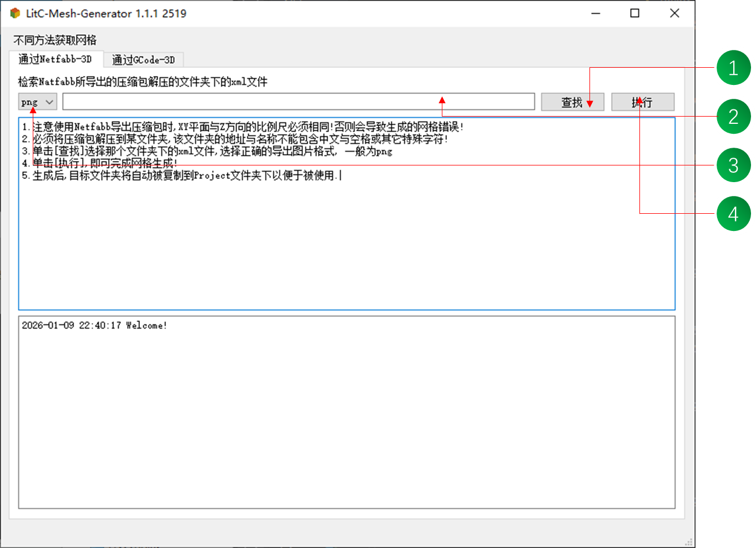756x548 pixels.
Task: Click green annotation marker 2
Action: coord(733,116)
